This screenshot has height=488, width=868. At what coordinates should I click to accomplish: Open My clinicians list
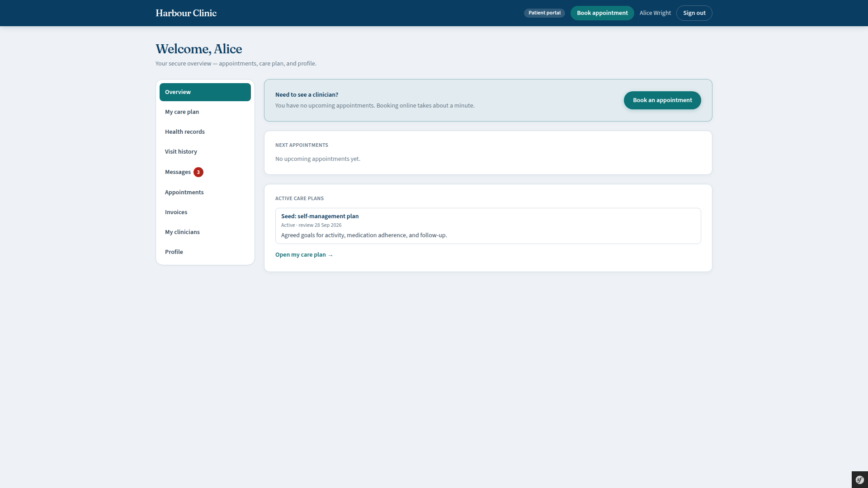pos(205,232)
